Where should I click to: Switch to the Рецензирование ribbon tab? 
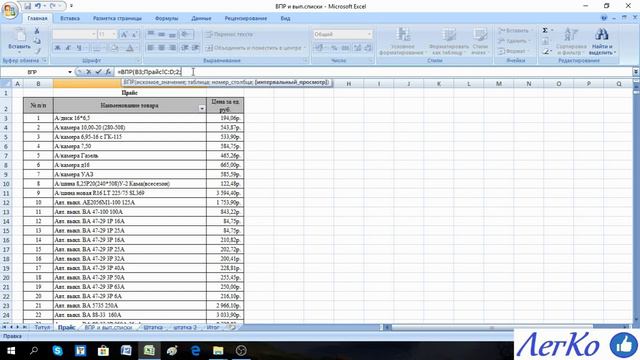[x=246, y=18]
